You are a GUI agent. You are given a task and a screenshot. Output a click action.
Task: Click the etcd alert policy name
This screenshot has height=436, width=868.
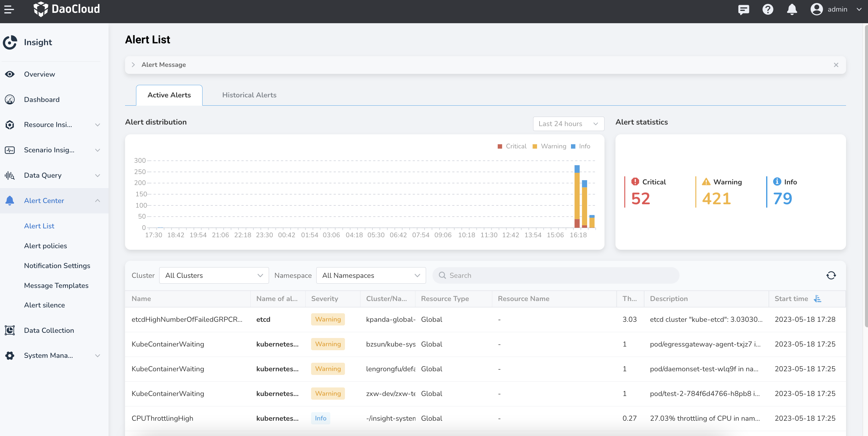click(x=263, y=319)
